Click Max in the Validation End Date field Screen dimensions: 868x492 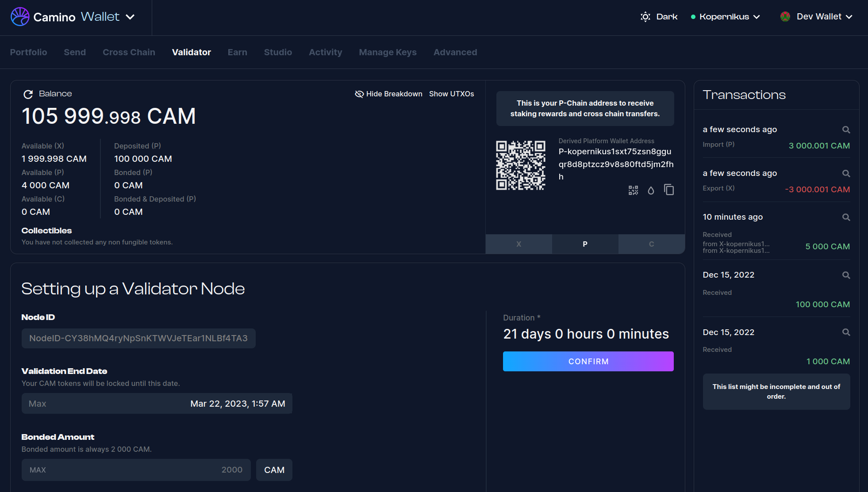click(x=38, y=404)
